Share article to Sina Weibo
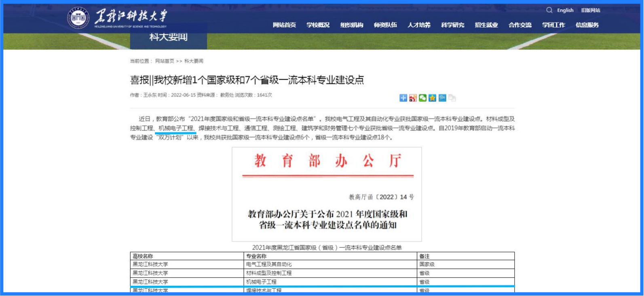This screenshot has width=644, height=296. [413, 98]
